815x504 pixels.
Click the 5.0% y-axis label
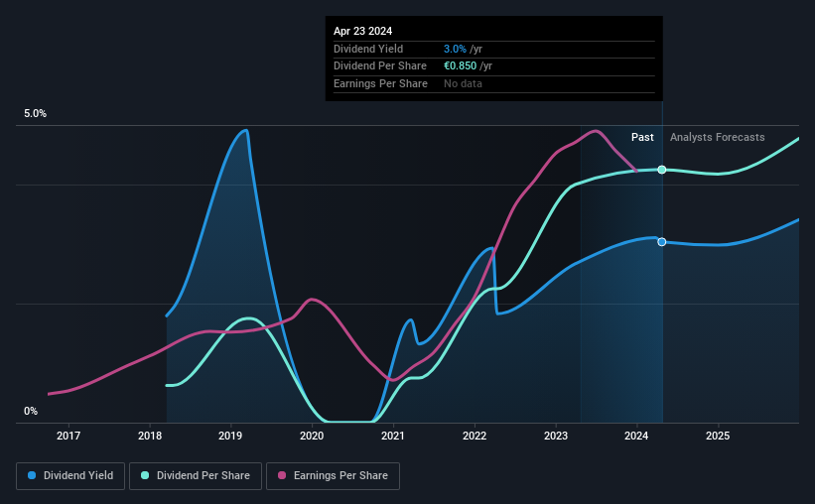point(36,113)
